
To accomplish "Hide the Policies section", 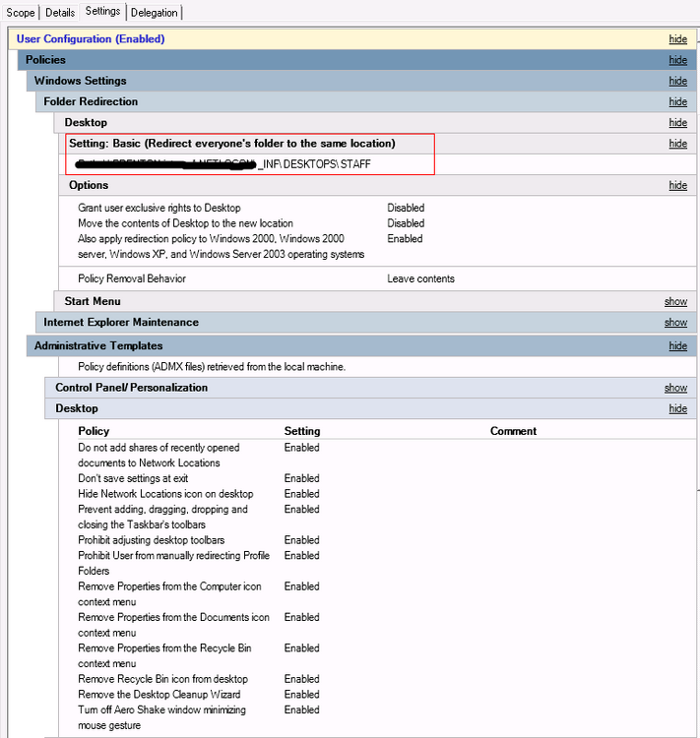I will pyautogui.click(x=678, y=60).
